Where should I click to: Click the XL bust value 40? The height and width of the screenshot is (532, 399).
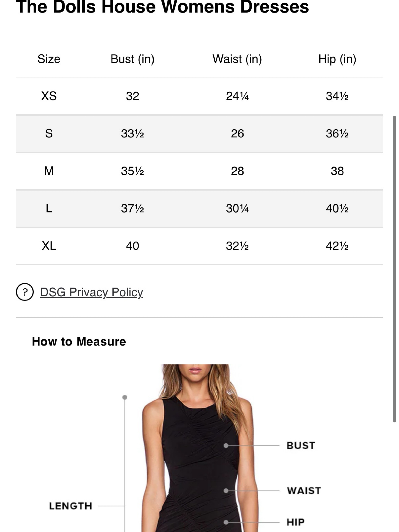click(x=132, y=246)
